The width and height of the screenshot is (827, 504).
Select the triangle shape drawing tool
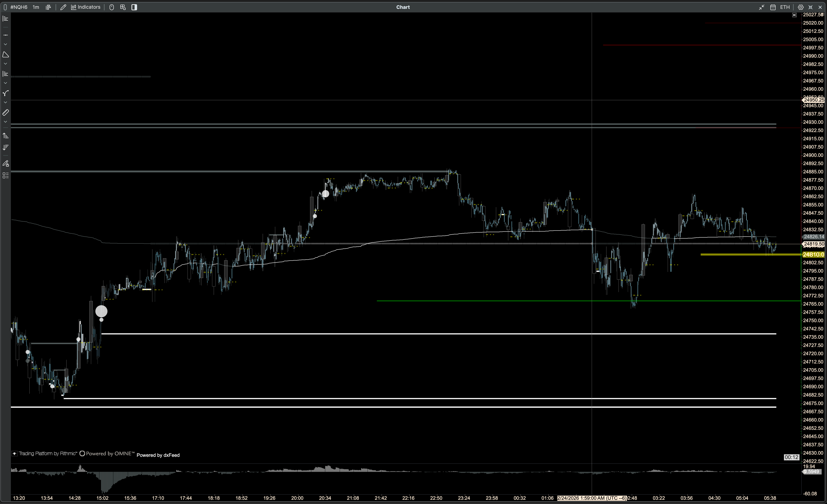point(5,54)
